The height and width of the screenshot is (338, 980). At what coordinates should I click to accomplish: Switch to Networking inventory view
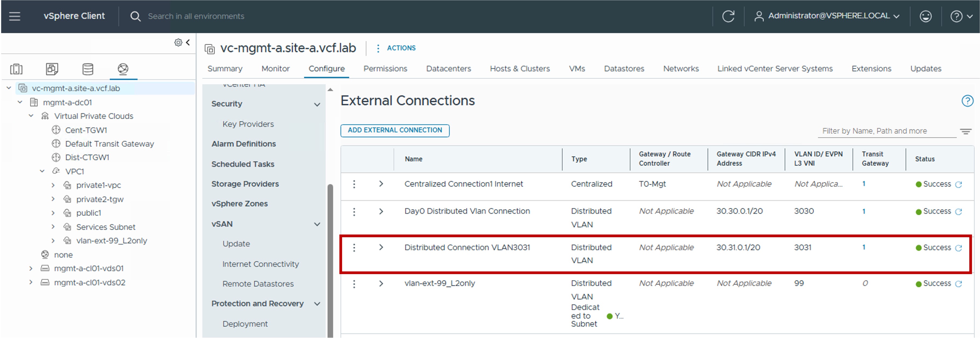tap(123, 69)
